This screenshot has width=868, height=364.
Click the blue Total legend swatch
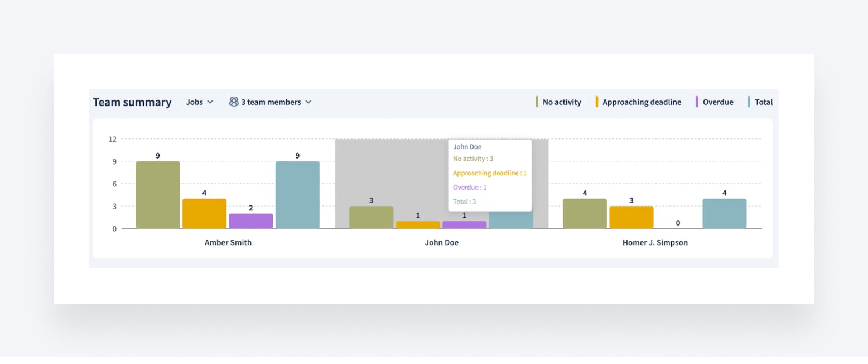pos(749,102)
